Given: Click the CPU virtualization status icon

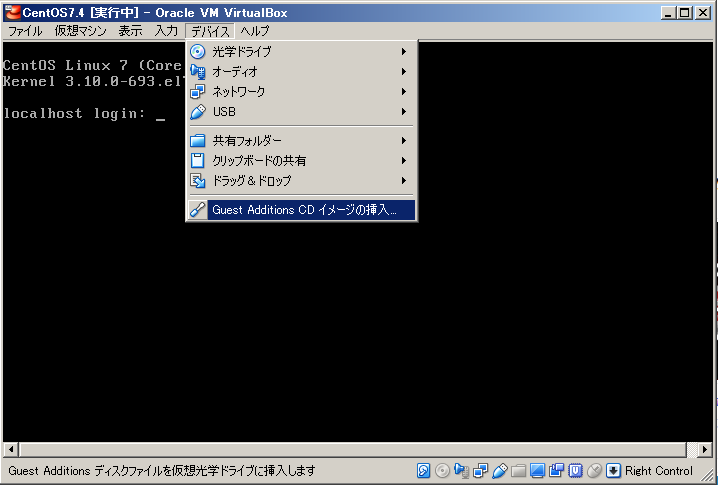Looking at the screenshot, I should click(x=576, y=470).
